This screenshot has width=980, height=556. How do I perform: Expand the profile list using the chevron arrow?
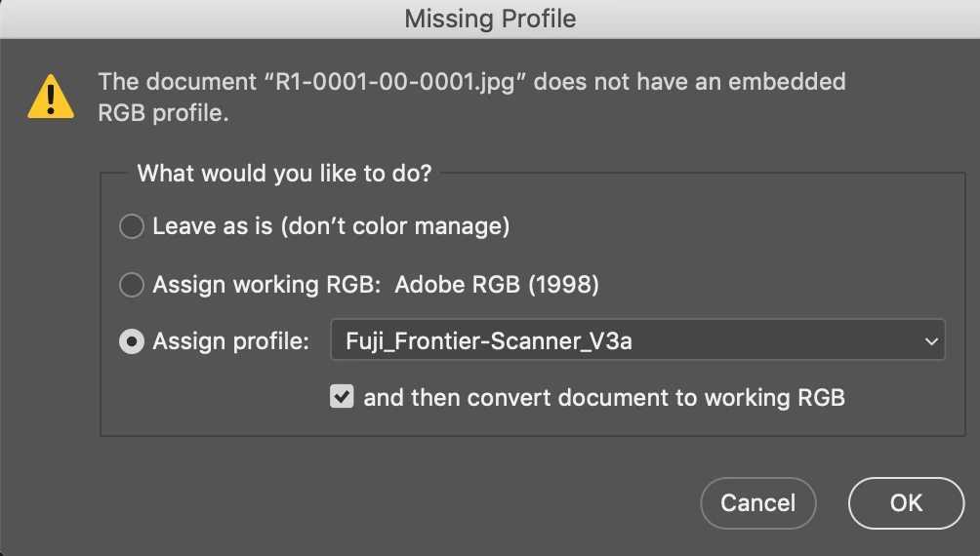927,342
